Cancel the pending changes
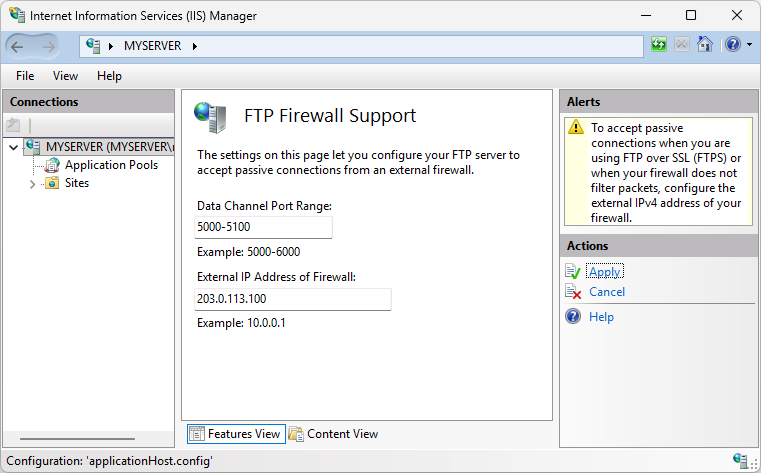This screenshot has width=761, height=473. click(606, 292)
